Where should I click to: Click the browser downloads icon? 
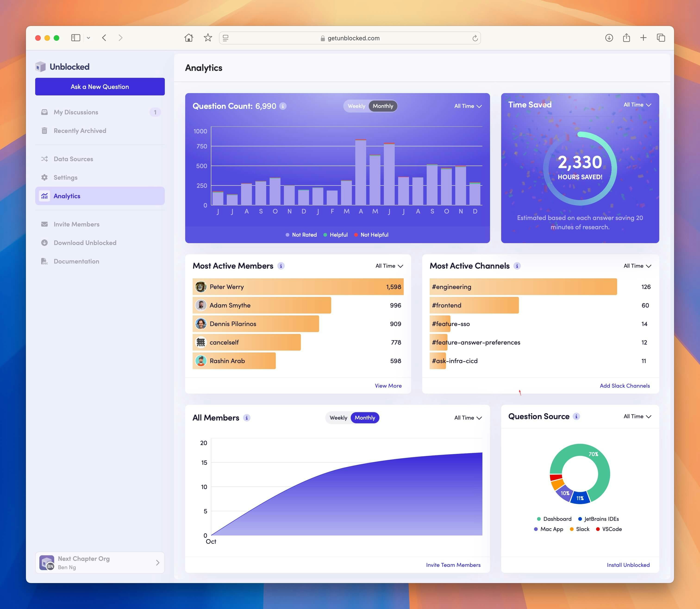609,38
